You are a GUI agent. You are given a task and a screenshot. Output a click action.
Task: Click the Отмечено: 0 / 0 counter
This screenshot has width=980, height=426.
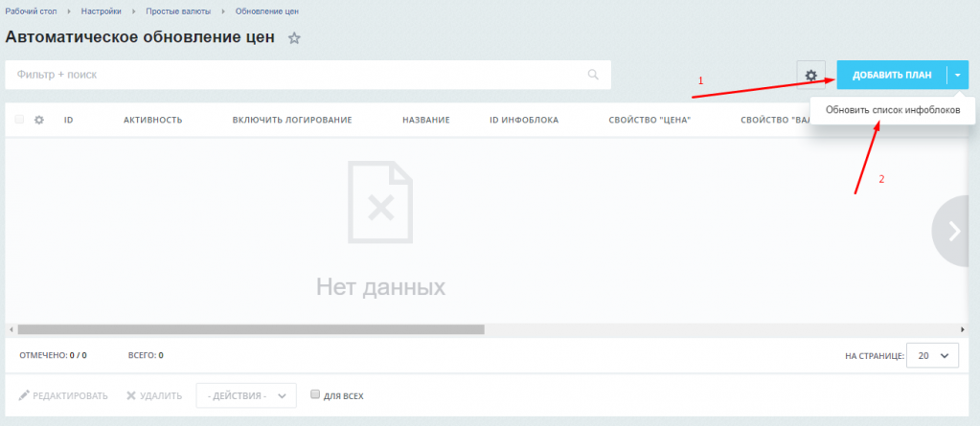click(x=53, y=355)
